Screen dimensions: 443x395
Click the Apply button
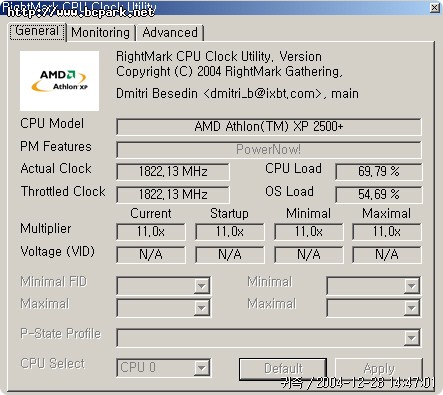click(x=379, y=369)
